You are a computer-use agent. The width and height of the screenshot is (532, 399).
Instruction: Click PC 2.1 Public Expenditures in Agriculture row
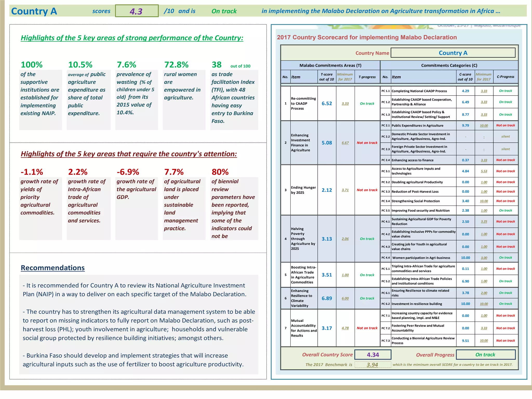coord(417,125)
